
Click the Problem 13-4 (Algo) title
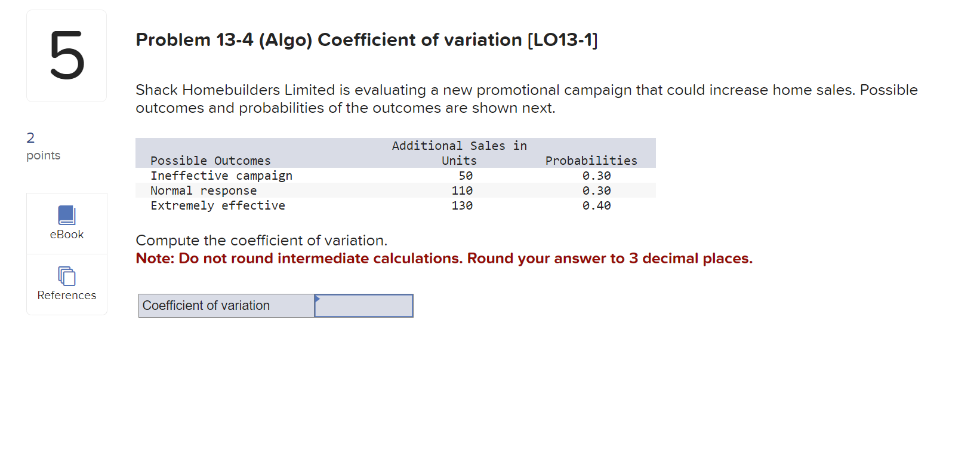coord(366,39)
